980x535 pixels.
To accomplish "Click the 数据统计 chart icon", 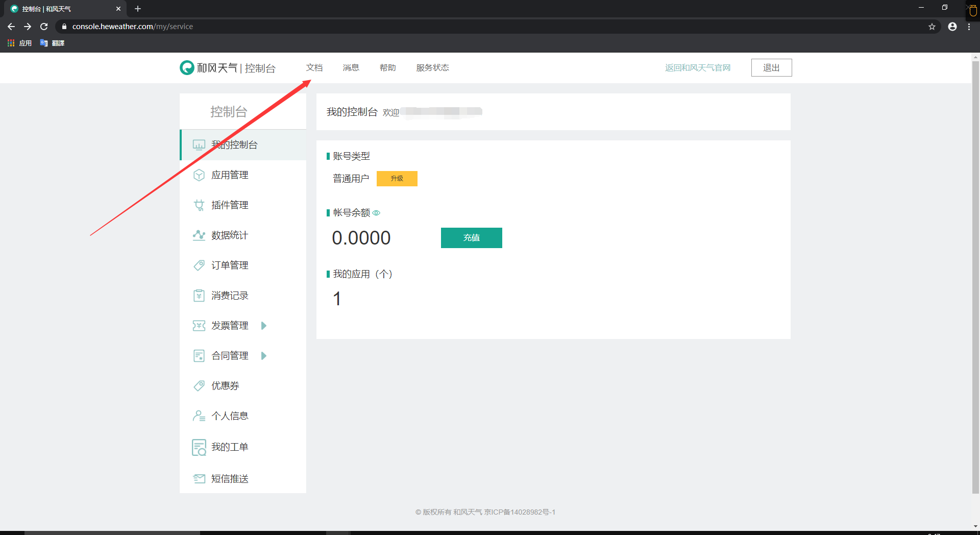I will pos(199,235).
